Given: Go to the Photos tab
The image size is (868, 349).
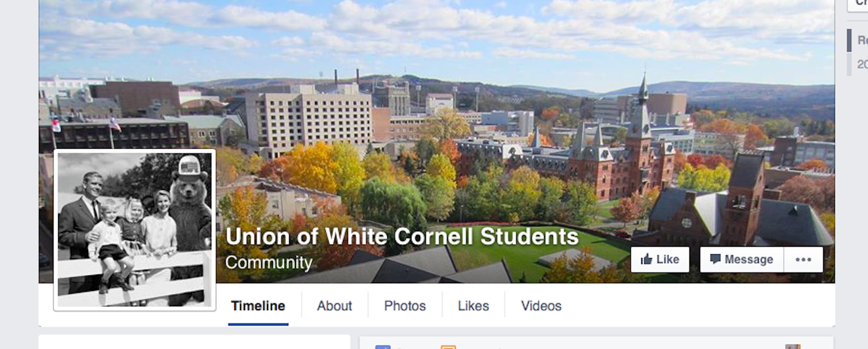Looking at the screenshot, I should pyautogui.click(x=404, y=306).
